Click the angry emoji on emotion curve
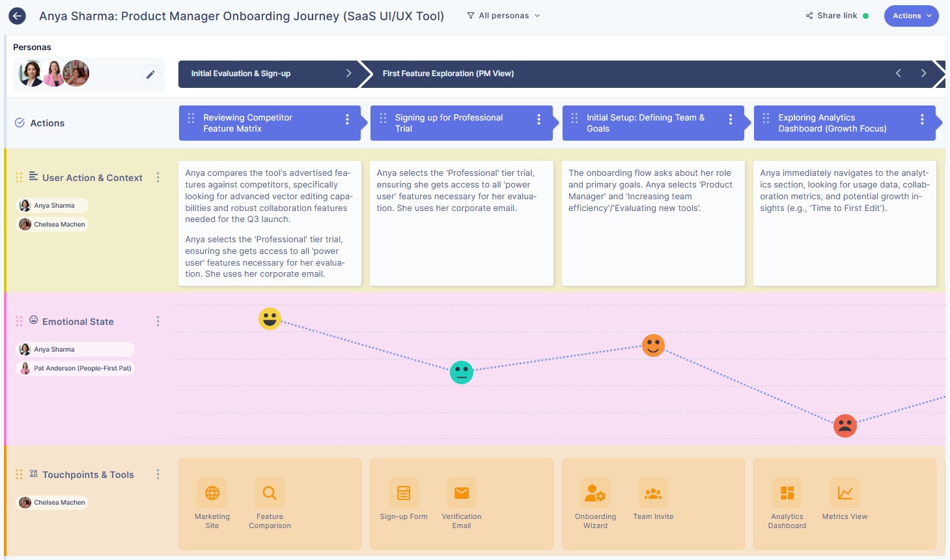950x560 pixels. (845, 426)
